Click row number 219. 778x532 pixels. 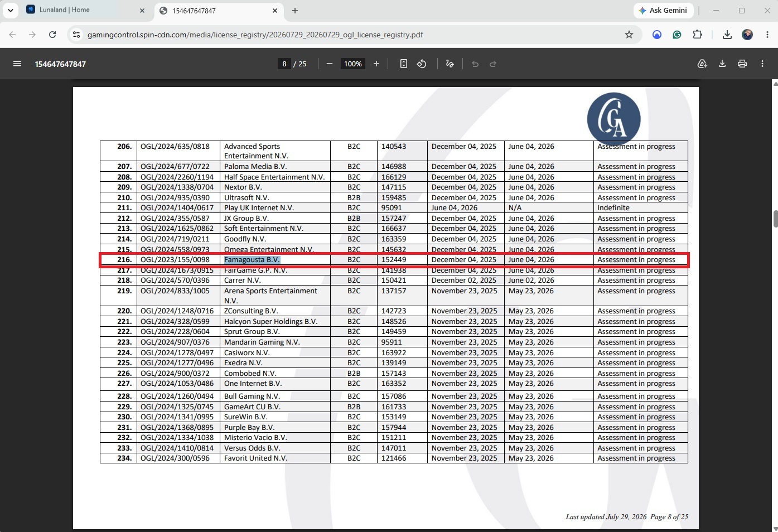124,291
